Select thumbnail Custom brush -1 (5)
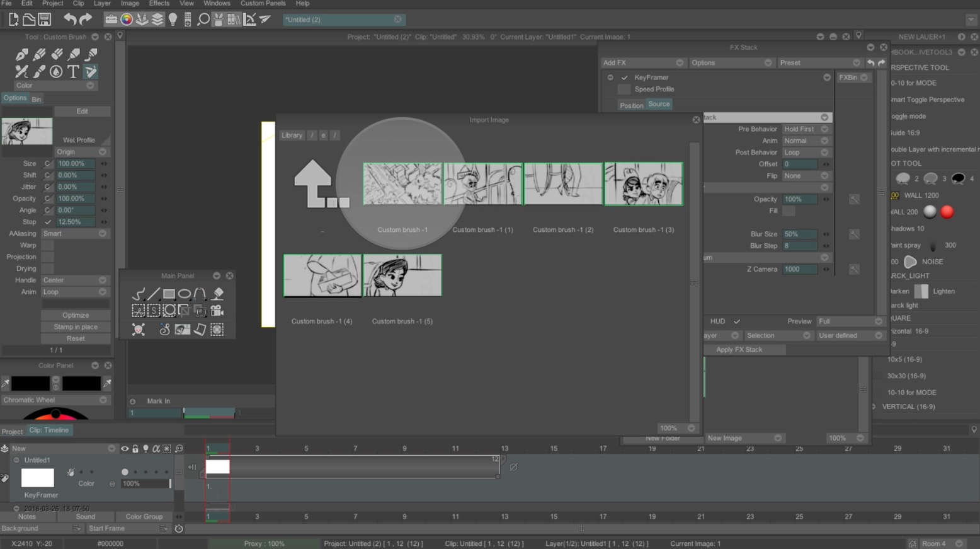The width and height of the screenshot is (980, 549). (x=402, y=275)
